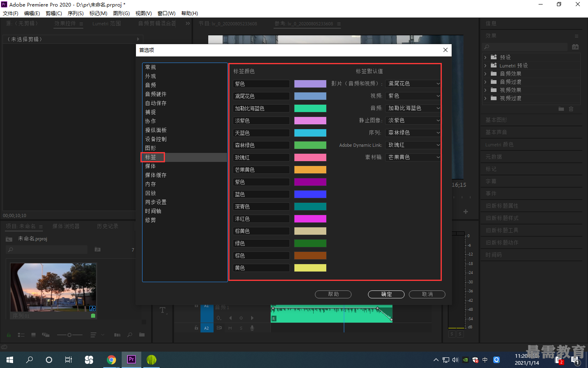Switch to 历史记录 tab
This screenshot has width=588, height=368.
[x=108, y=226]
